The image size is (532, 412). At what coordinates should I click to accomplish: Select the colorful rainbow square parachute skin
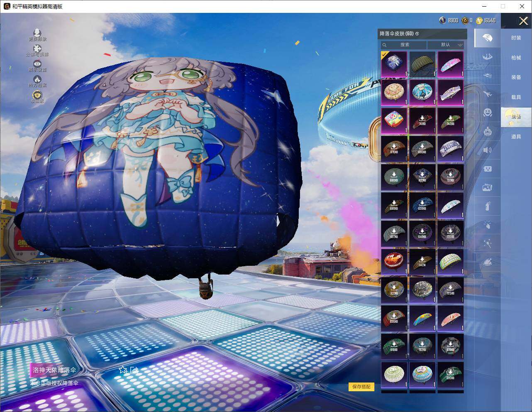[x=394, y=120]
